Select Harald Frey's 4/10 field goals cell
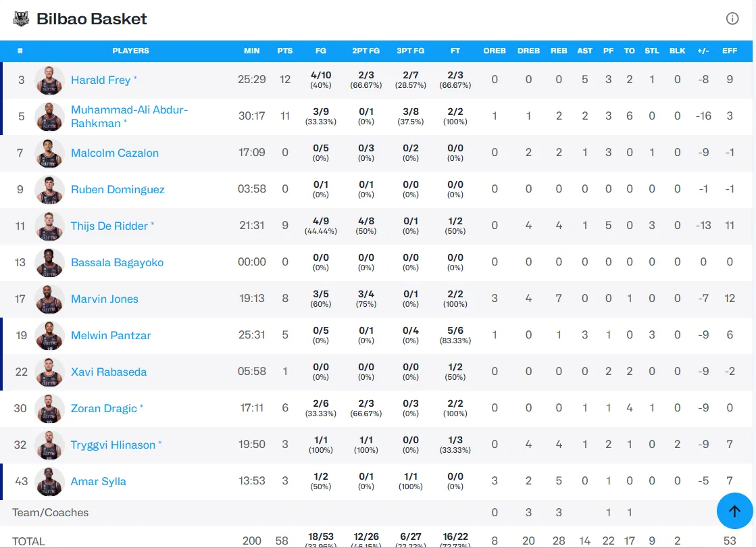This screenshot has width=756, height=548. [321, 80]
